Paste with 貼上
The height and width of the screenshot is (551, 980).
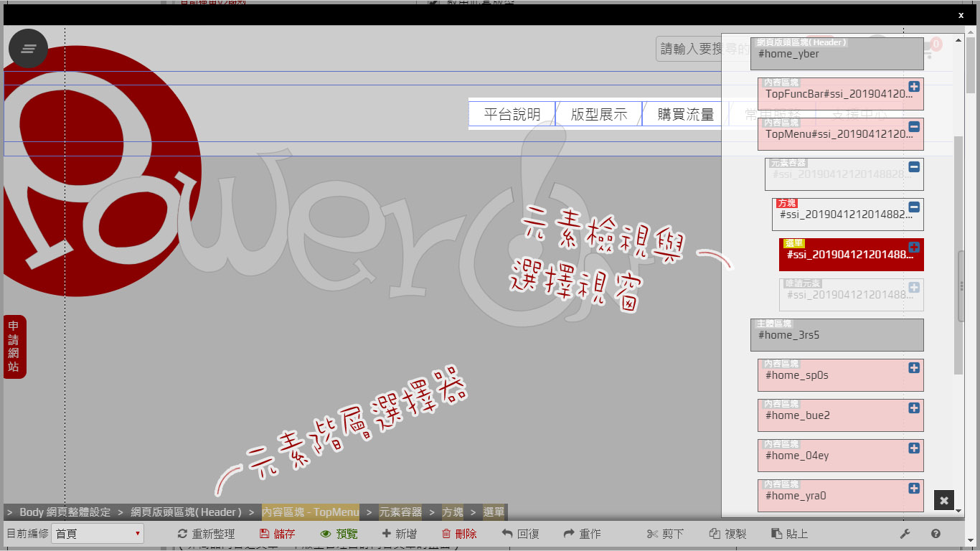pos(790,534)
